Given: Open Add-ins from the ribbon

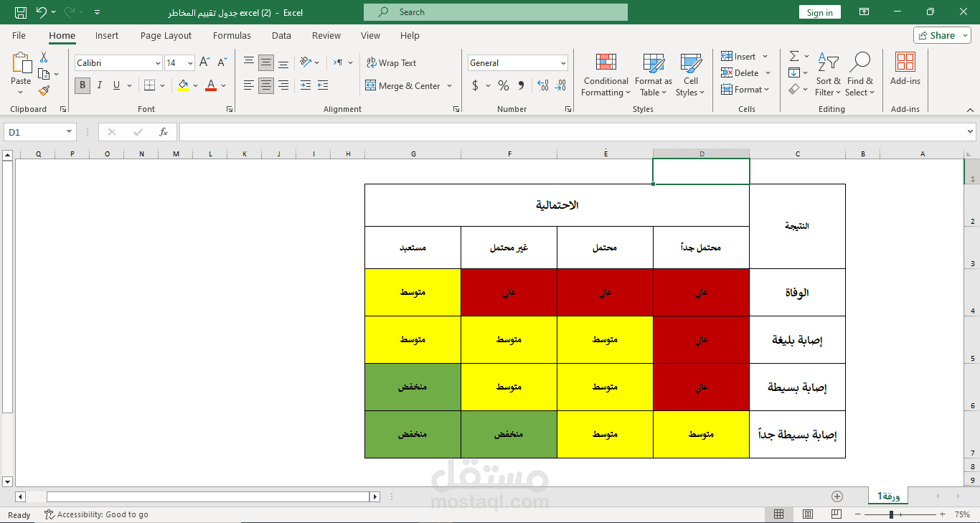Looking at the screenshot, I should pyautogui.click(x=905, y=69).
